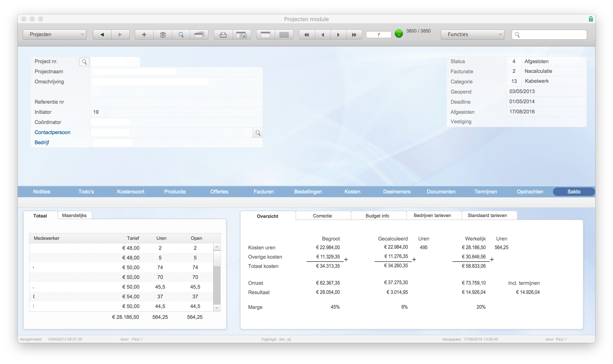Click the Contactpersoon link label
613x364 pixels.
(52, 132)
